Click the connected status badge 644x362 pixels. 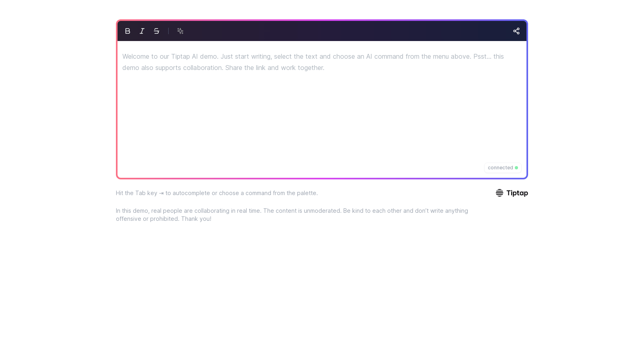coord(503,168)
